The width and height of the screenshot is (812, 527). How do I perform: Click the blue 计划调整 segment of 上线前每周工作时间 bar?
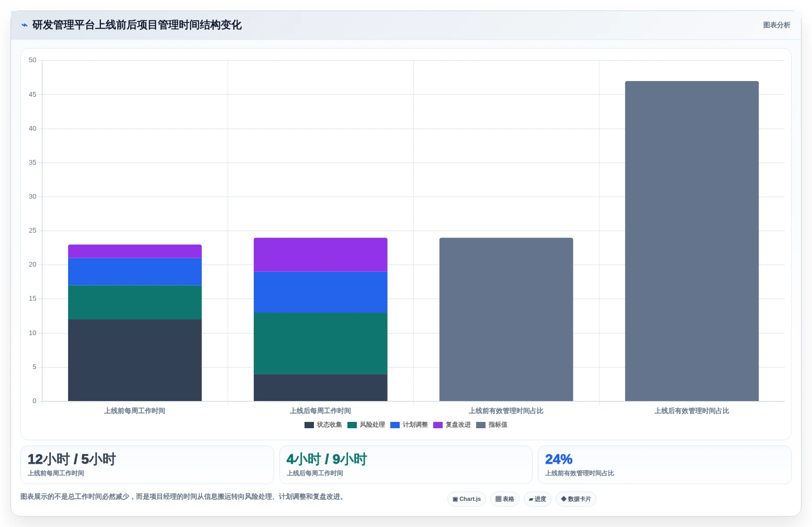click(135, 272)
